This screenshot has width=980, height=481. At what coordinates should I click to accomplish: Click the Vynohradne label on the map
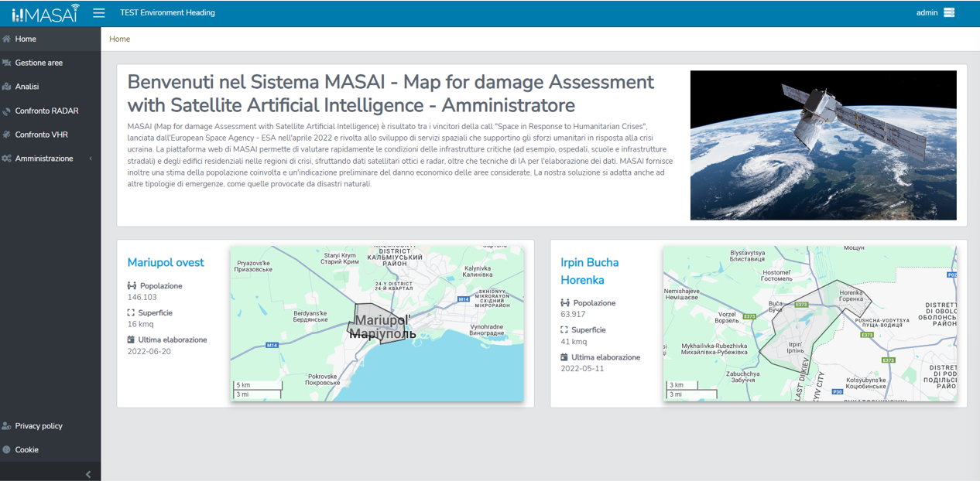[x=486, y=330]
